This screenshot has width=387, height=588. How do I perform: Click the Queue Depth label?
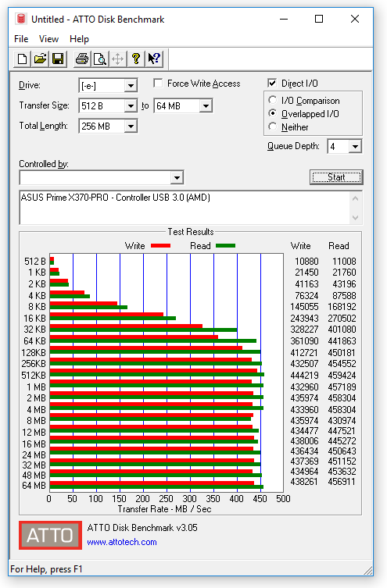point(293,146)
